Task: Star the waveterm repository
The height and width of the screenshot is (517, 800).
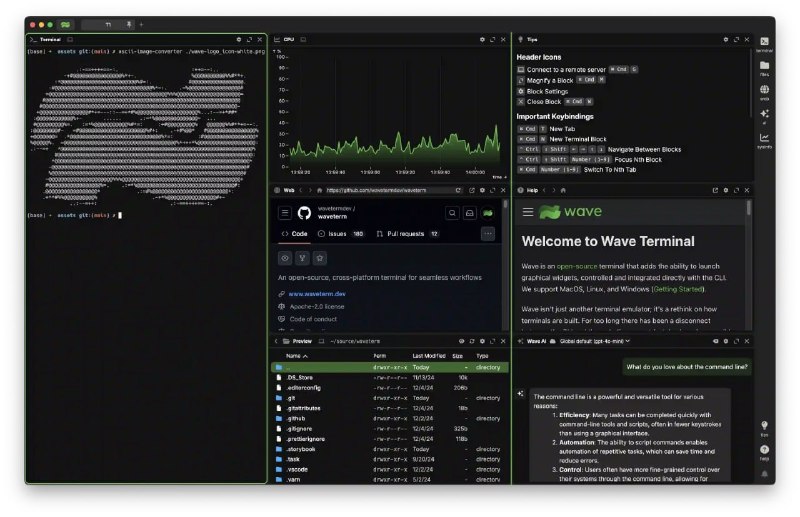Action: click(320, 258)
